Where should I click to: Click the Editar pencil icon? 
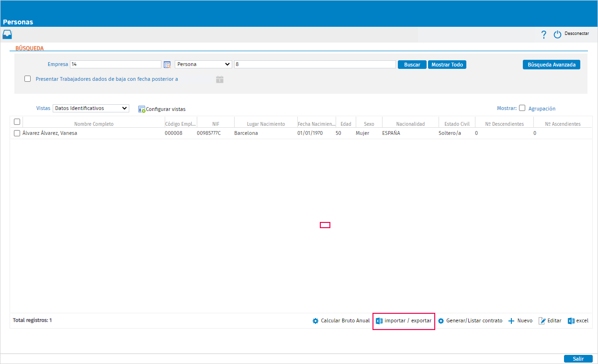coord(542,321)
